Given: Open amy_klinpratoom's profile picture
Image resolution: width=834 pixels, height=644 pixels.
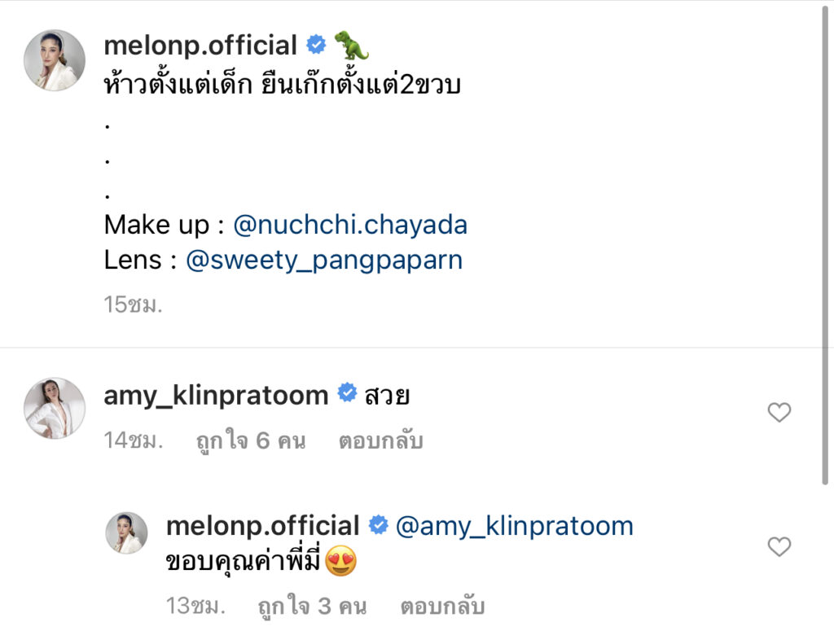Looking at the screenshot, I should (x=55, y=408).
